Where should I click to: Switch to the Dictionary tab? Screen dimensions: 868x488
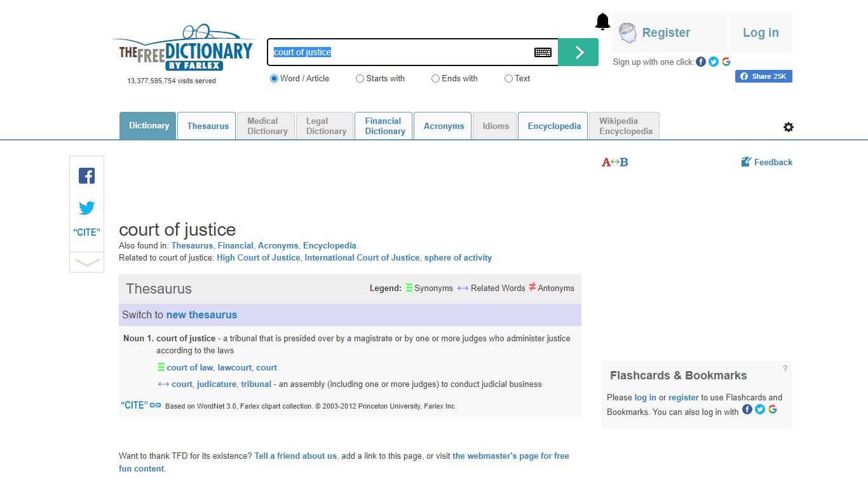point(149,126)
